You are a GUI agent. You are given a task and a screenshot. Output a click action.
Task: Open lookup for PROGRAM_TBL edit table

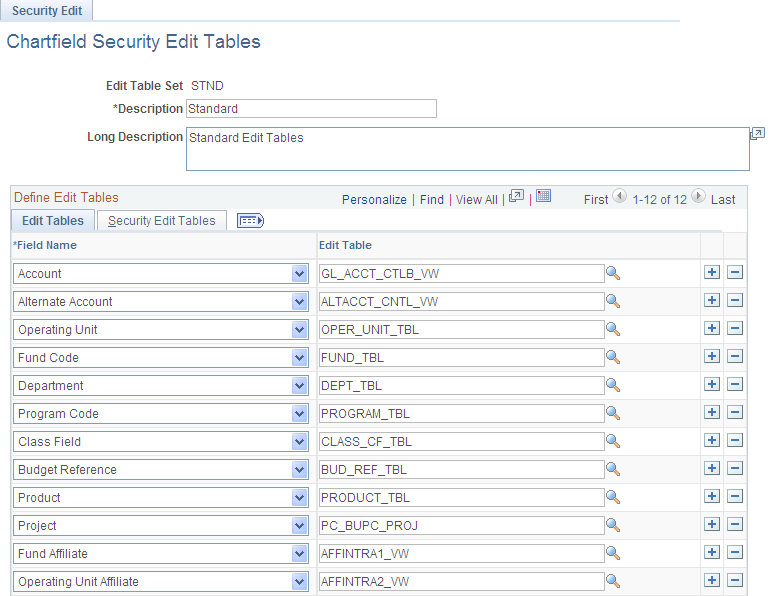click(x=613, y=413)
